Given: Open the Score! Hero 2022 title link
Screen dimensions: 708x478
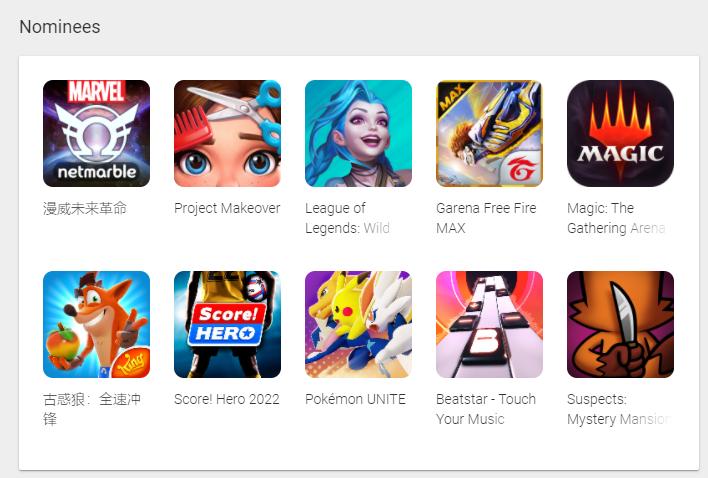Looking at the screenshot, I should click(227, 399).
